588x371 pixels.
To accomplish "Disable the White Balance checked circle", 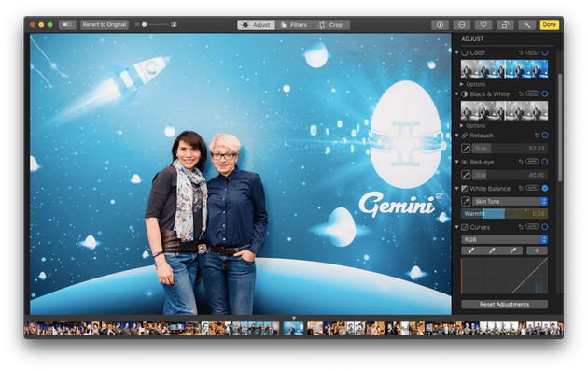I will (x=545, y=188).
